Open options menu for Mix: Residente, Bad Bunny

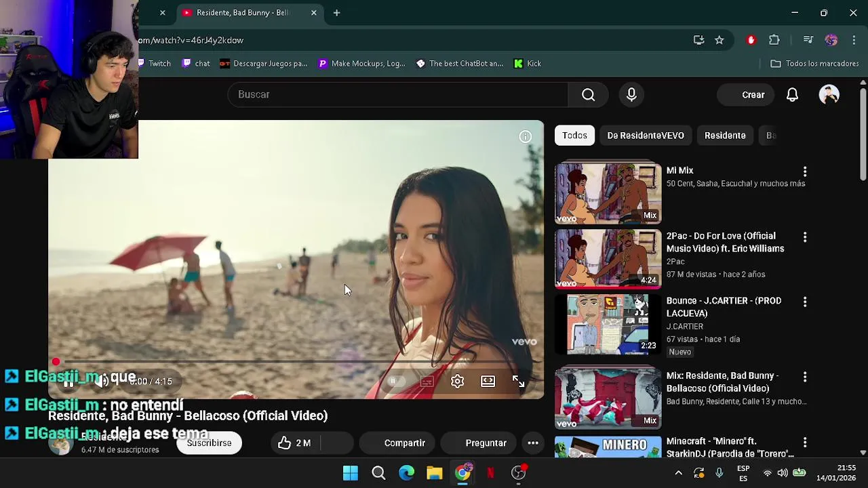pyautogui.click(x=805, y=377)
